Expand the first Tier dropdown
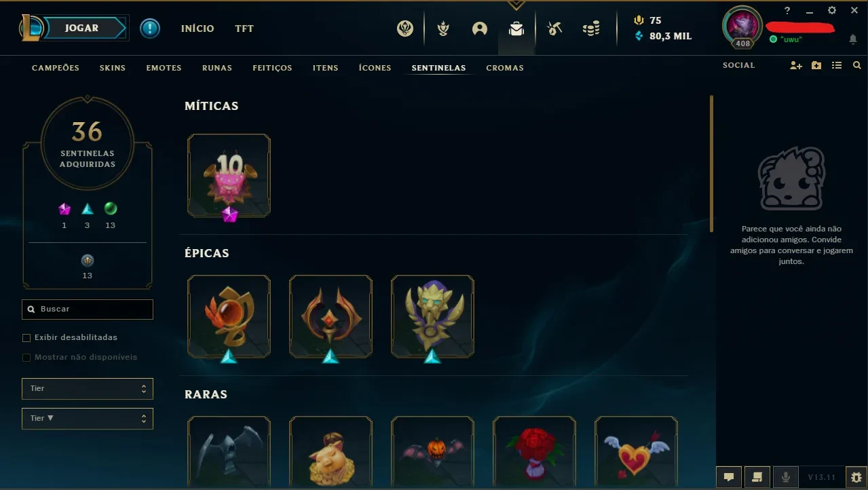868x490 pixels. (88, 389)
